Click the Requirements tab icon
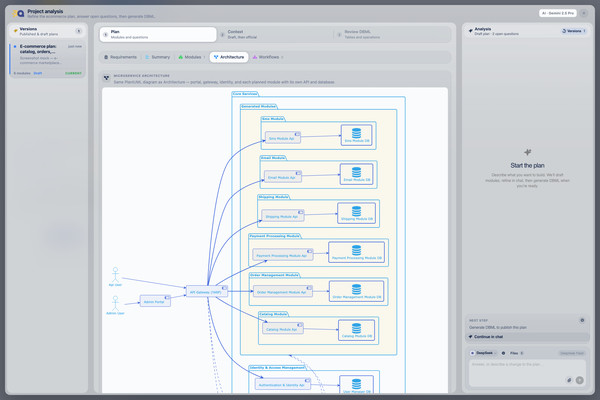Viewport: 600px width, 400px height. pos(106,57)
